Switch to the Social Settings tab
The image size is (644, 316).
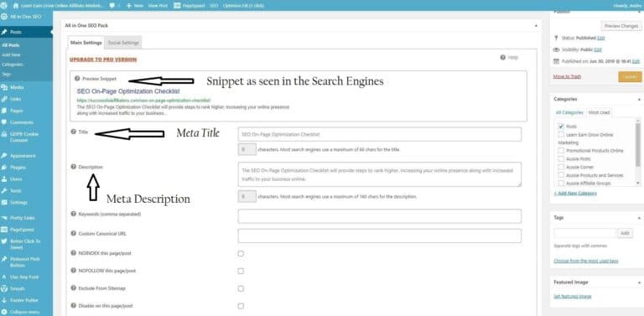coord(123,43)
